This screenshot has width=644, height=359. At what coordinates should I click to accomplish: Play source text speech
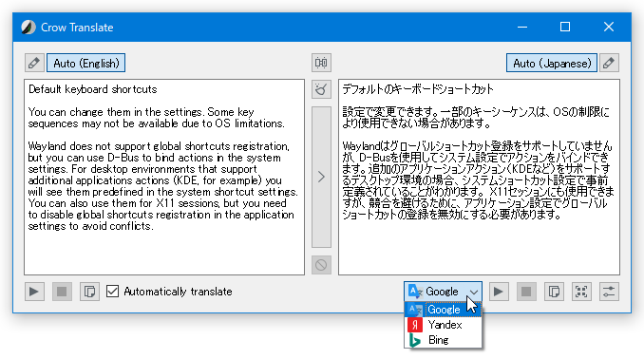point(34,292)
